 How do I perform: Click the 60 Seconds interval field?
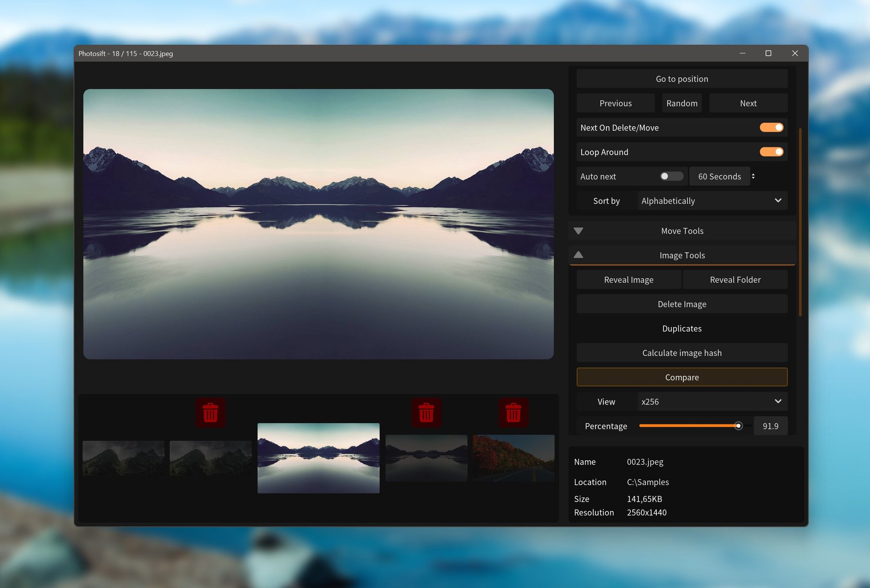tap(719, 176)
